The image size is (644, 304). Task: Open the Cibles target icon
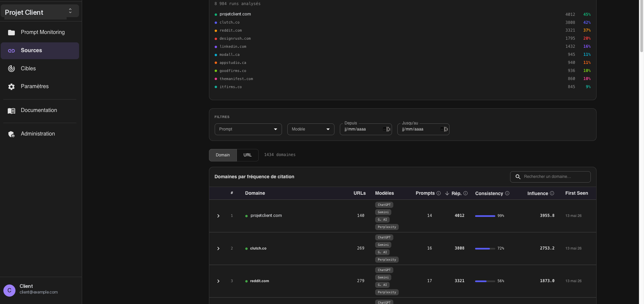pyautogui.click(x=11, y=69)
